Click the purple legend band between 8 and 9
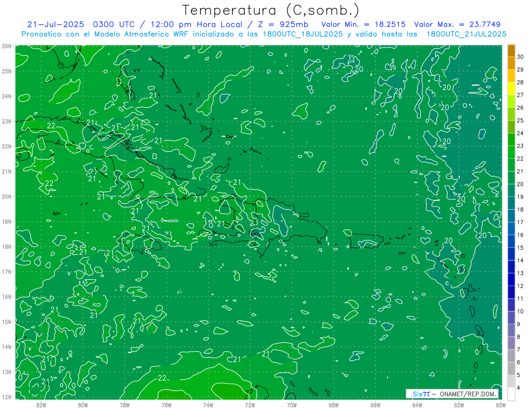 tap(511, 330)
